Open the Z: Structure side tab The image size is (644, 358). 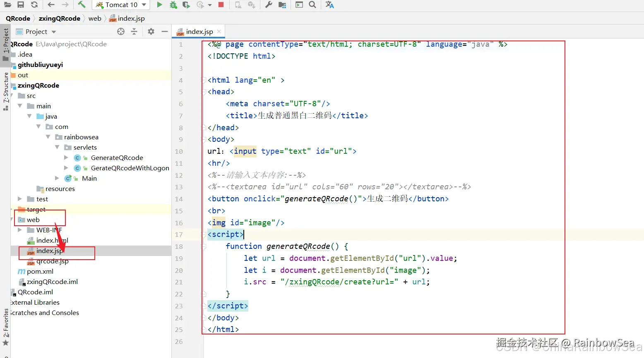point(5,91)
